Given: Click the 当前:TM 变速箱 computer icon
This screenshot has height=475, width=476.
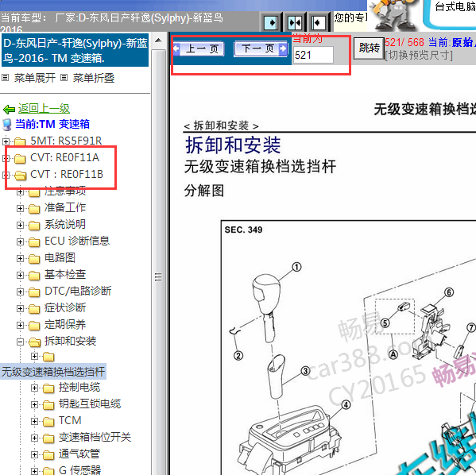Looking at the screenshot, I should 6,125.
